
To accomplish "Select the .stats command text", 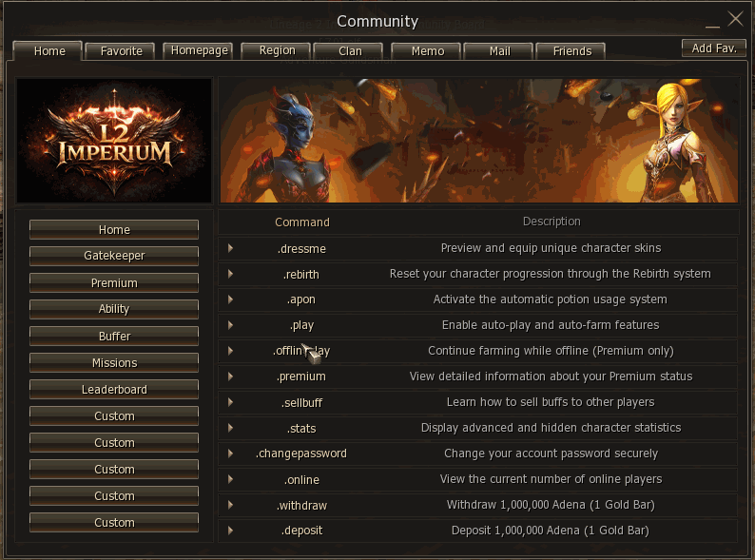I will pyautogui.click(x=301, y=429).
